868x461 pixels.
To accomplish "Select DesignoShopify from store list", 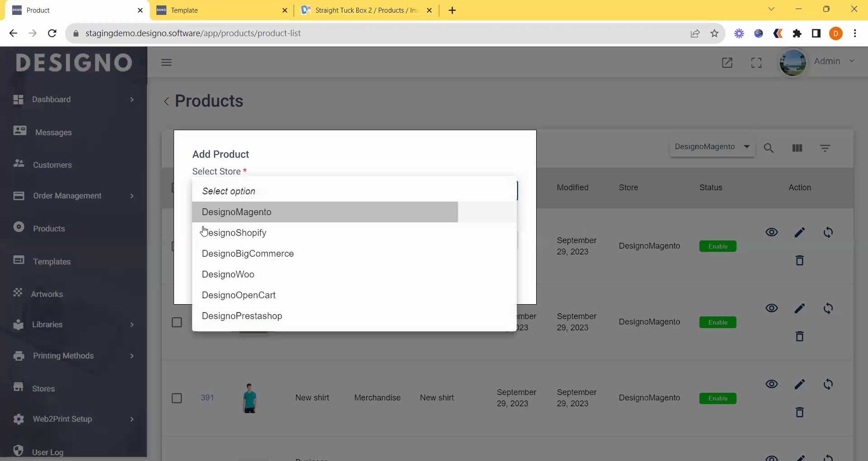I will (234, 233).
